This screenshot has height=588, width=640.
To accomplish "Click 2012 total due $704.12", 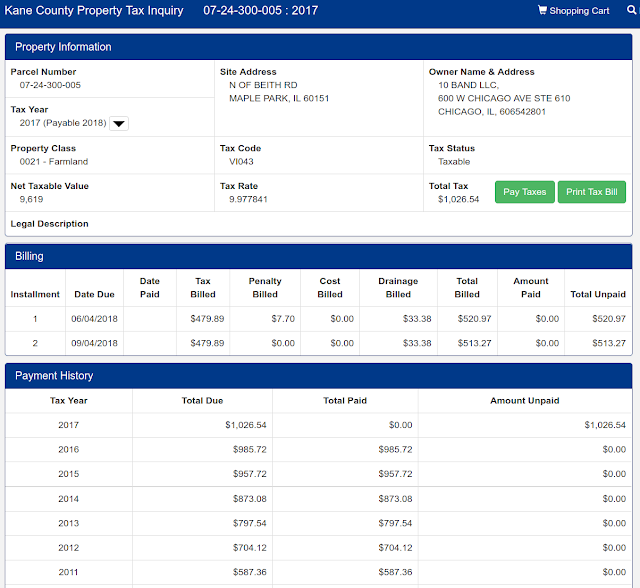I will [249, 548].
